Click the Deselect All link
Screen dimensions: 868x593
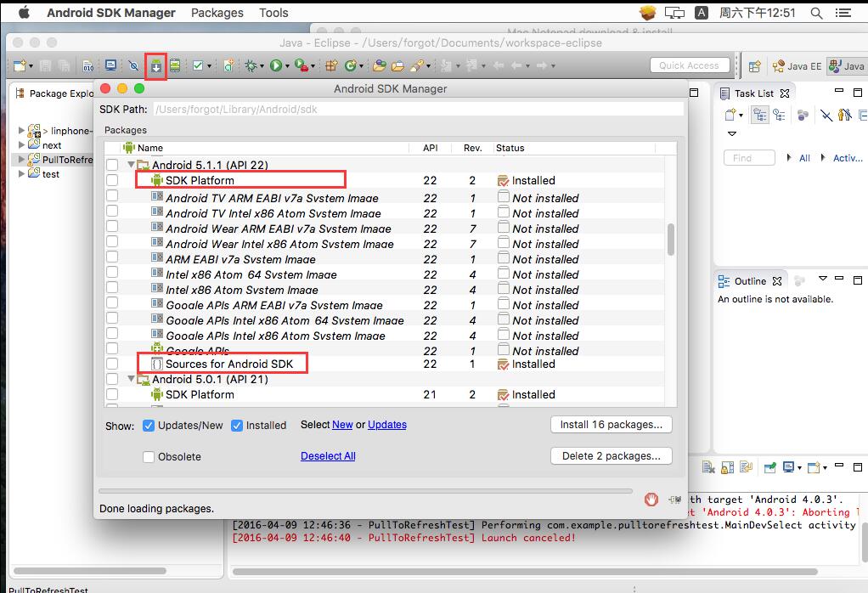pos(328,455)
